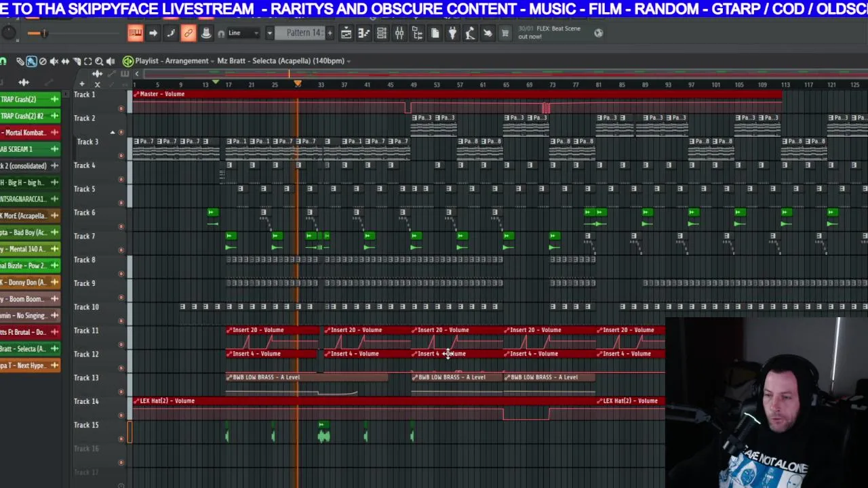Viewport: 868px width, 488px height.
Task: Open the Channel rack view icon
Action: [x=382, y=33]
